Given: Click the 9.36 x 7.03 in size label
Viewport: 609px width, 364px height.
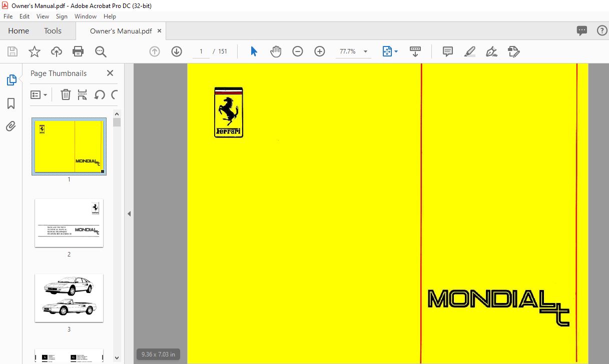Looking at the screenshot, I should click(158, 354).
